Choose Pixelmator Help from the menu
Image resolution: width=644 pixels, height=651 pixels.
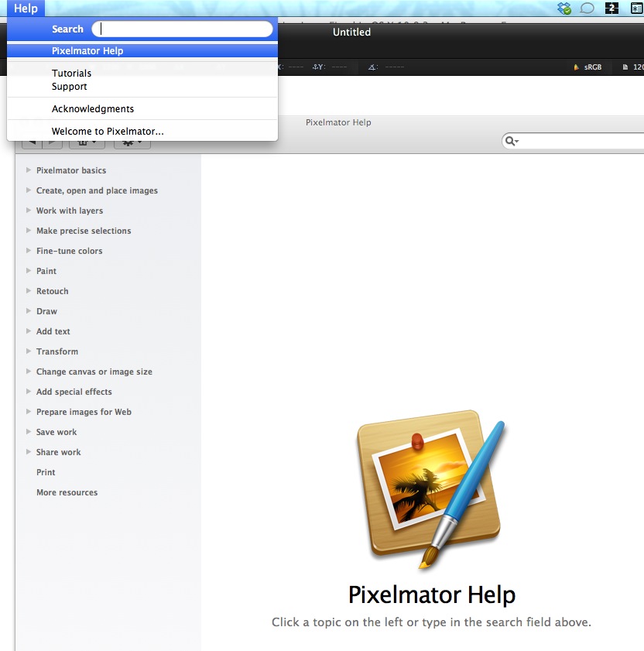(142, 50)
